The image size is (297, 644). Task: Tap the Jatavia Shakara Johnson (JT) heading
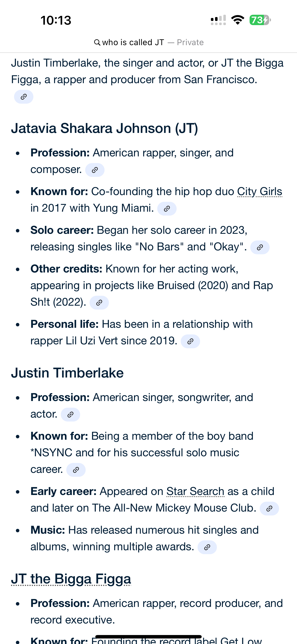[105, 128]
